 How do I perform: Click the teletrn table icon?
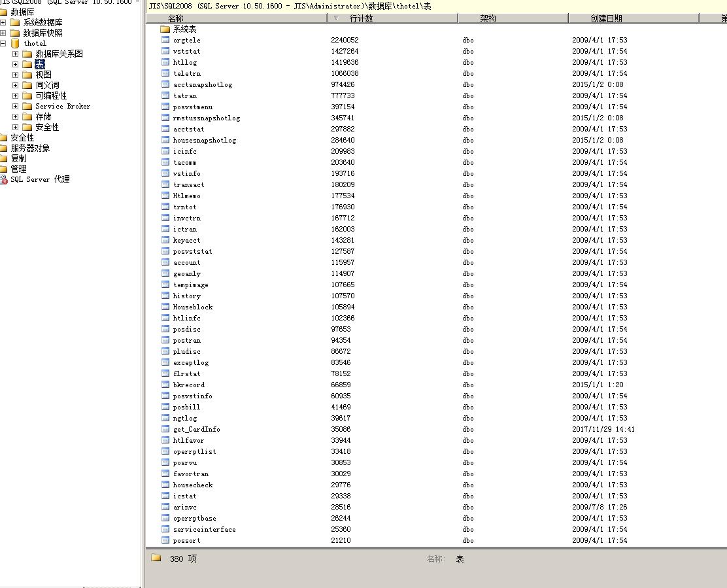pyautogui.click(x=165, y=73)
